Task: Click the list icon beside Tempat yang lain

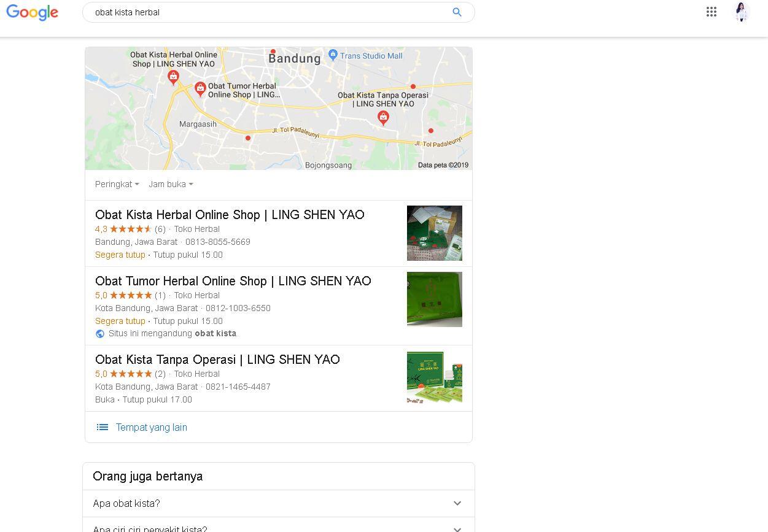Action: (x=103, y=427)
